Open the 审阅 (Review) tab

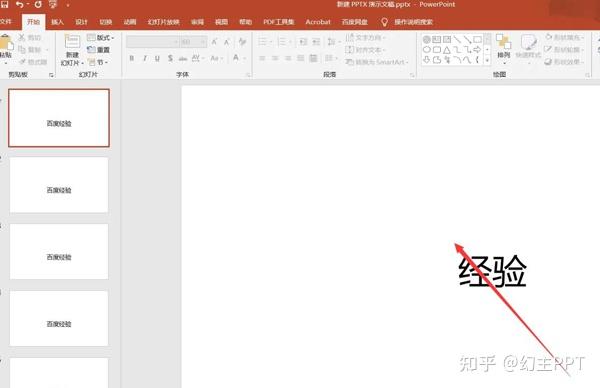tap(197, 22)
